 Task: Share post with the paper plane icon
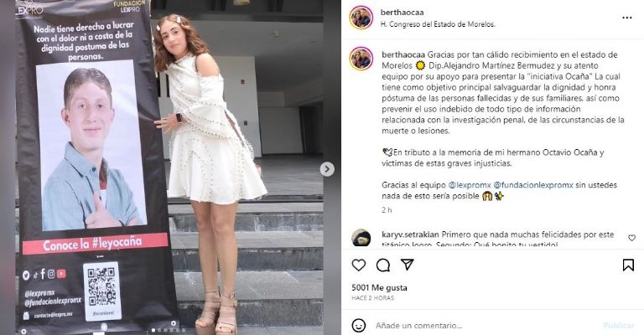point(407,265)
